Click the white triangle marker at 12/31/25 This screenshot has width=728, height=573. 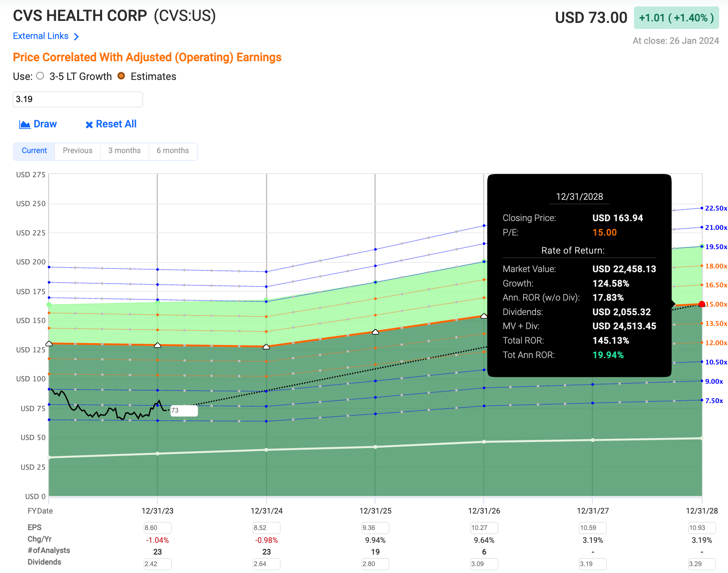click(x=375, y=332)
